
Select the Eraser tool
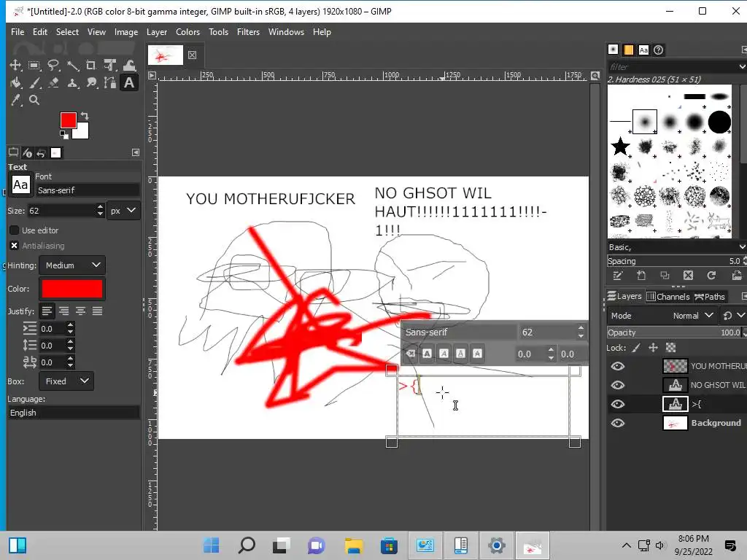click(53, 83)
